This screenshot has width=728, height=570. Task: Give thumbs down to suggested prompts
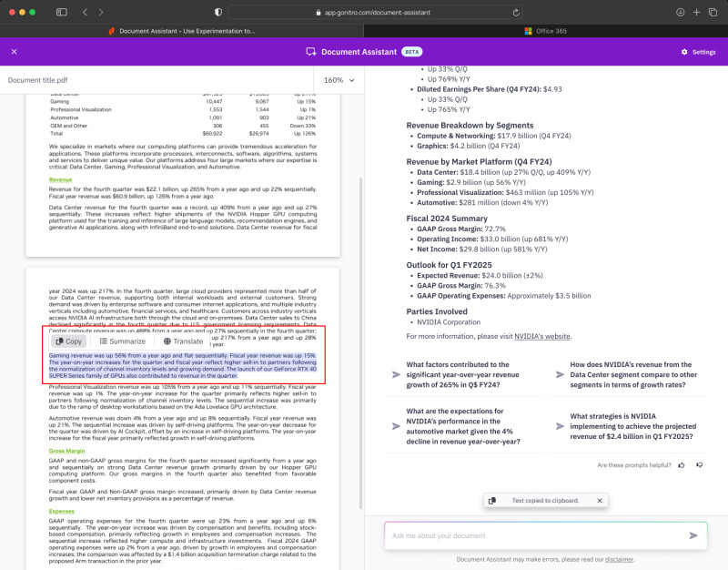(699, 465)
